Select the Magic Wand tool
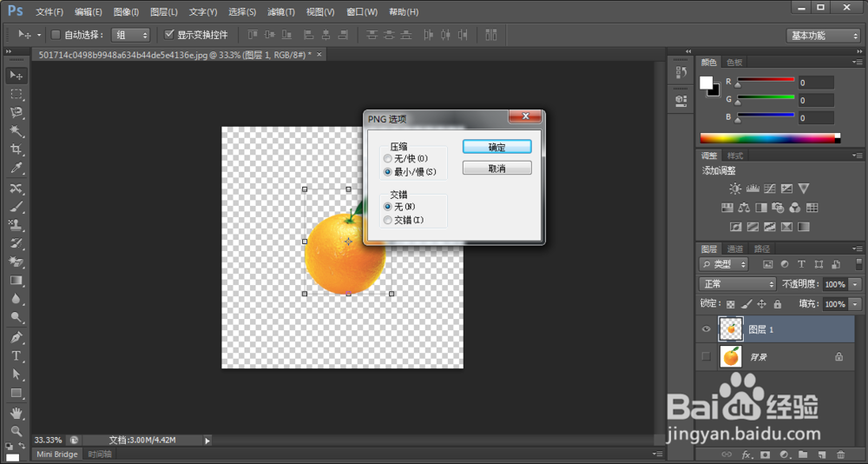The image size is (868, 464). [16, 131]
